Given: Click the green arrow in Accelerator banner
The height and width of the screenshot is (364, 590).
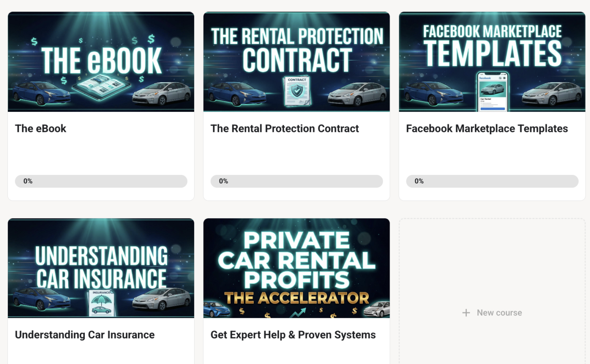Looking at the screenshot, I should pyautogui.click(x=298, y=313).
